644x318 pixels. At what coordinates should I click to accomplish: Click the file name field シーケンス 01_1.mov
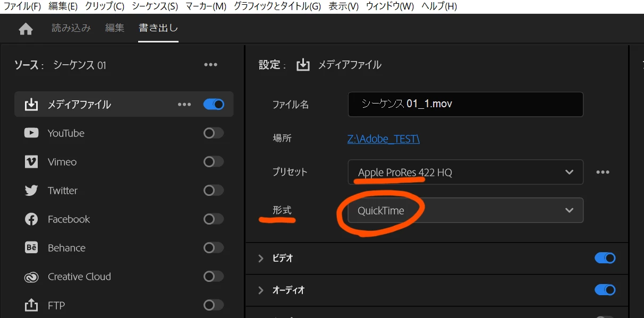465,105
